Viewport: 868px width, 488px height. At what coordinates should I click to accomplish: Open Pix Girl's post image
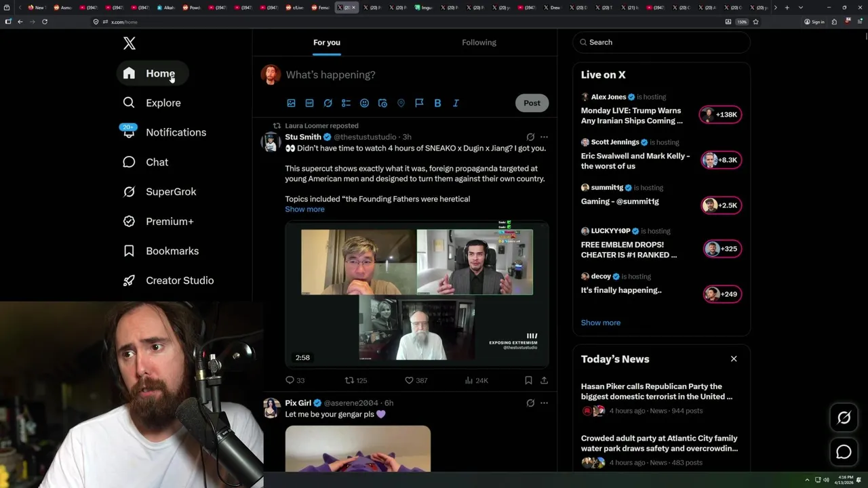(x=357, y=449)
